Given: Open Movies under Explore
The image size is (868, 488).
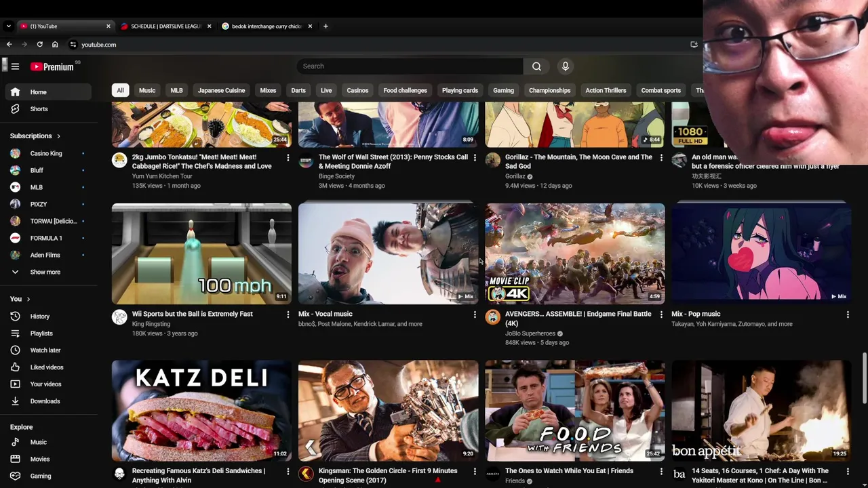Looking at the screenshot, I should click(47, 459).
